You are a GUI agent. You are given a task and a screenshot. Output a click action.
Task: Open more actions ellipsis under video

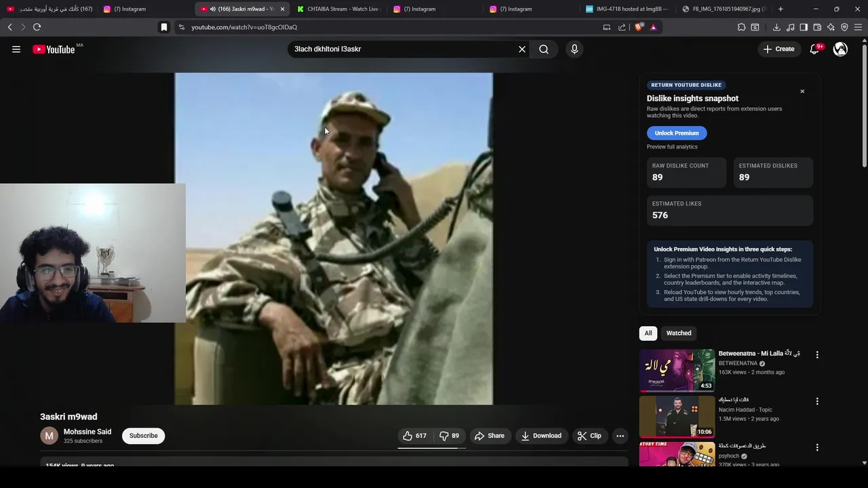620,436
